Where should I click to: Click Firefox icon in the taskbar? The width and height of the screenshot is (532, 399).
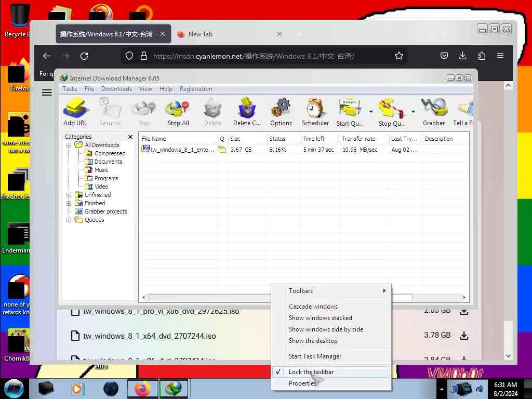pos(143,389)
